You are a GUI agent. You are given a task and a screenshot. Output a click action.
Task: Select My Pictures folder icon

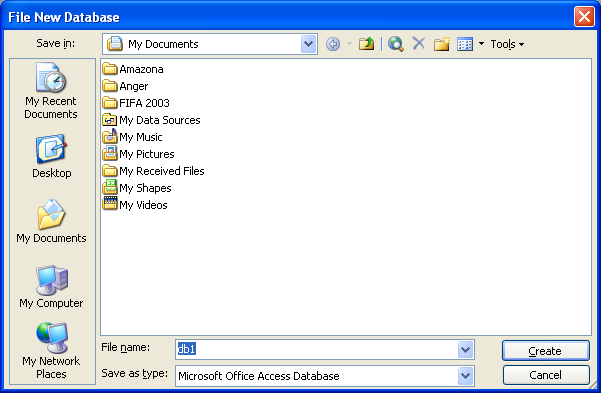pos(110,154)
